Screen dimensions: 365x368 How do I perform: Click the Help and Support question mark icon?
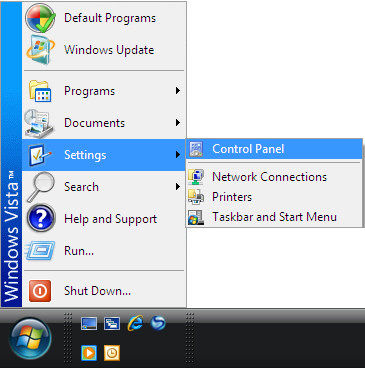41,218
